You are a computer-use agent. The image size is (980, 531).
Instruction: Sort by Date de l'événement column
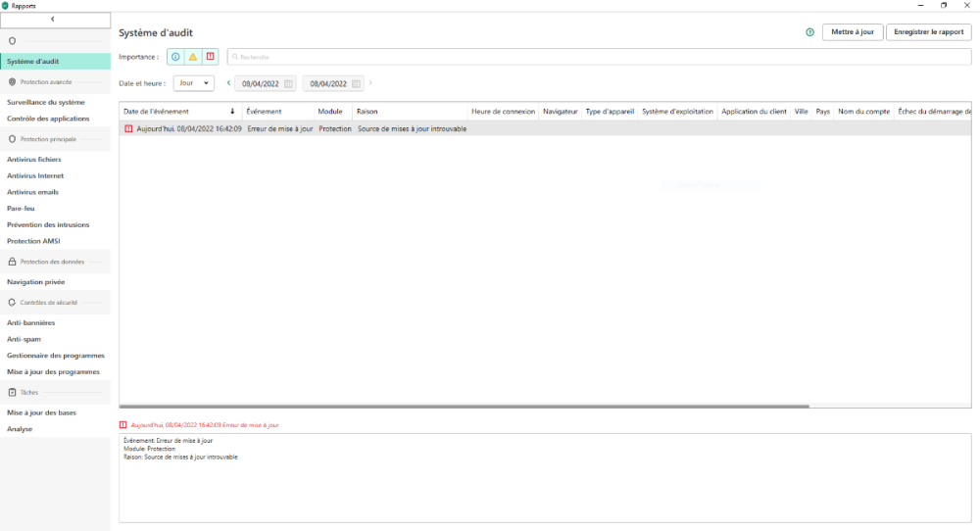pyautogui.click(x=180, y=112)
